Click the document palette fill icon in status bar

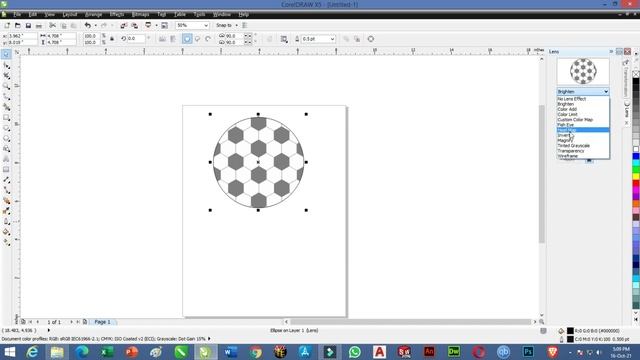pyautogui.click(x=561, y=331)
